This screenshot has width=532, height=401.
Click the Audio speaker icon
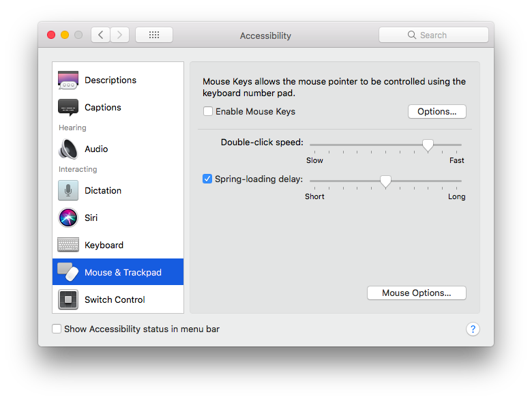[68, 149]
